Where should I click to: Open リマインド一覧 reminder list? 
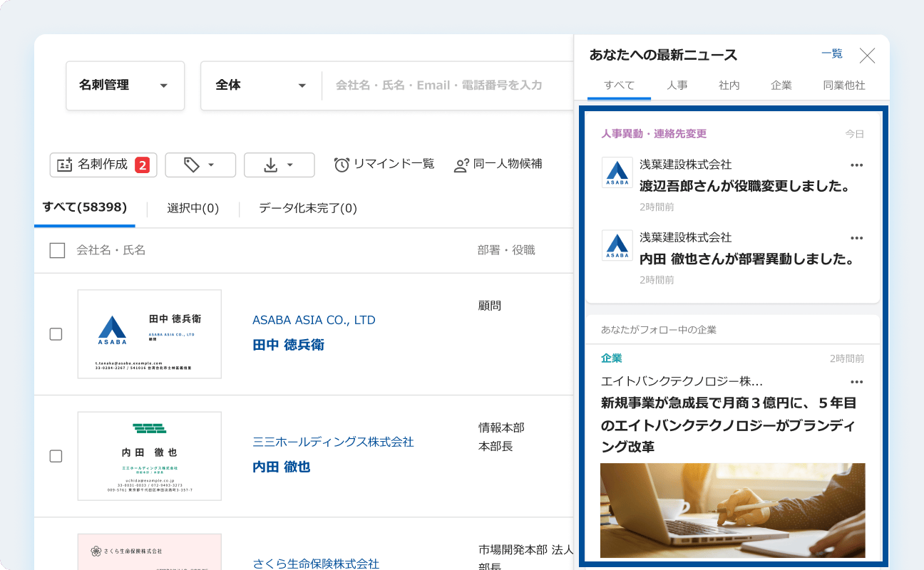point(384,164)
